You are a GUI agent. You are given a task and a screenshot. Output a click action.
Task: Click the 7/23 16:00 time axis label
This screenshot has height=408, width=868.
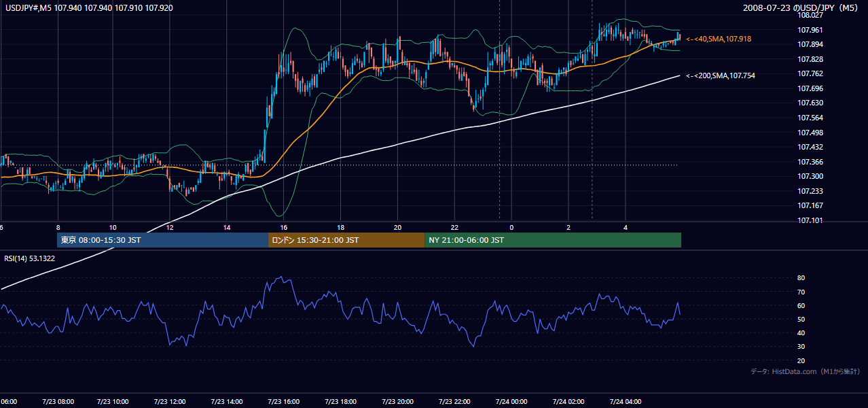(283, 402)
